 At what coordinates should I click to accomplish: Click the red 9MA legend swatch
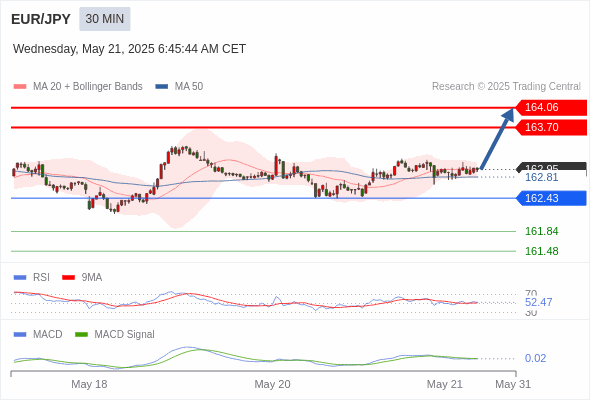click(68, 278)
